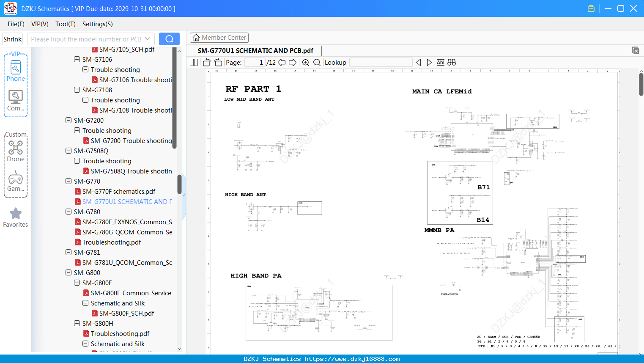Collapse the SM-G7108 tree node
Screen dimensions: 644x363
(x=77, y=90)
